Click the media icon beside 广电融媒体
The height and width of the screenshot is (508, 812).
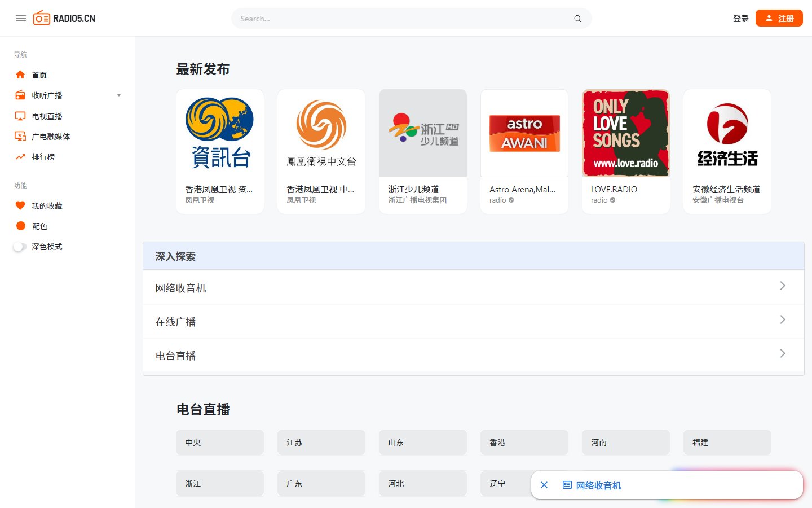coord(20,136)
